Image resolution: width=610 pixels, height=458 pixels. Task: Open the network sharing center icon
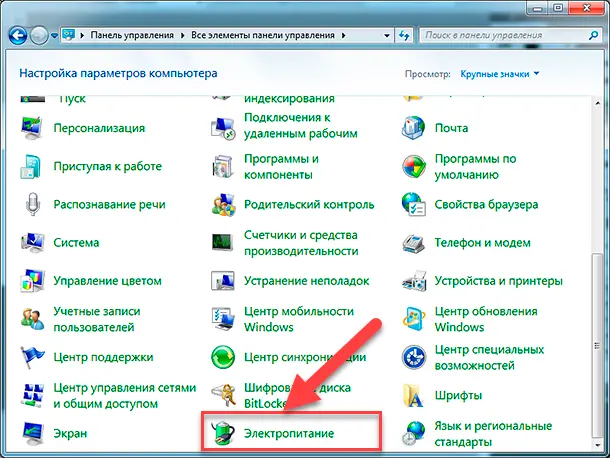(x=33, y=395)
